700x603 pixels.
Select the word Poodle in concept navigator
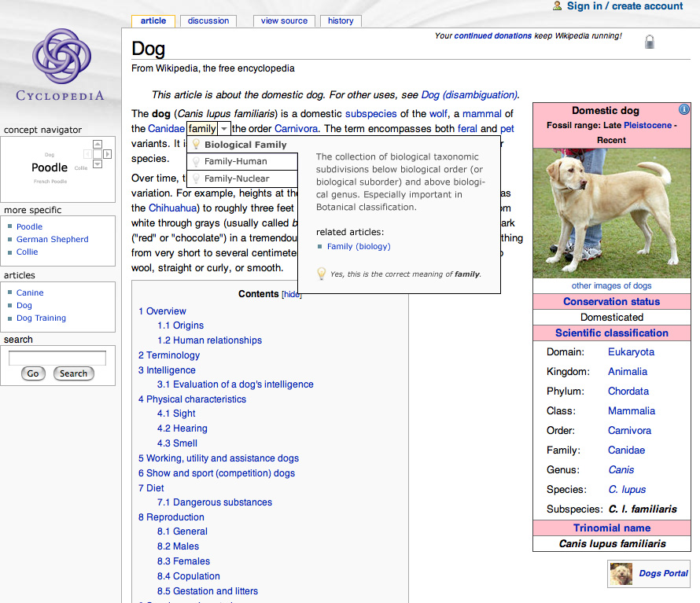point(50,167)
